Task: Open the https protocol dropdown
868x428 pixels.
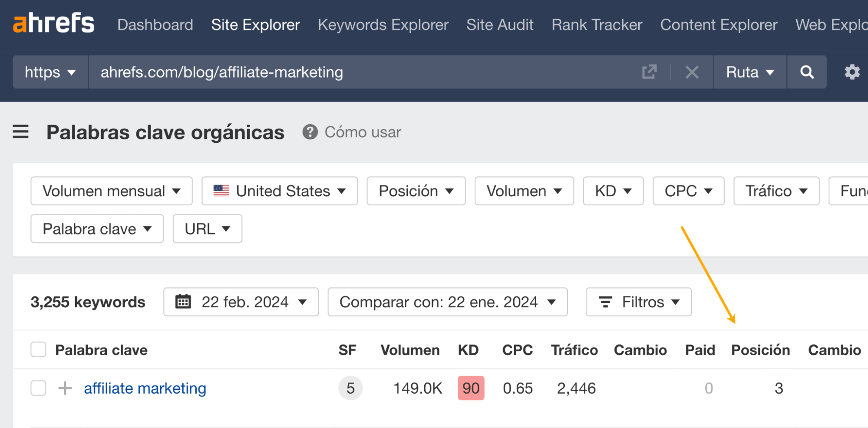Action: pyautogui.click(x=50, y=72)
